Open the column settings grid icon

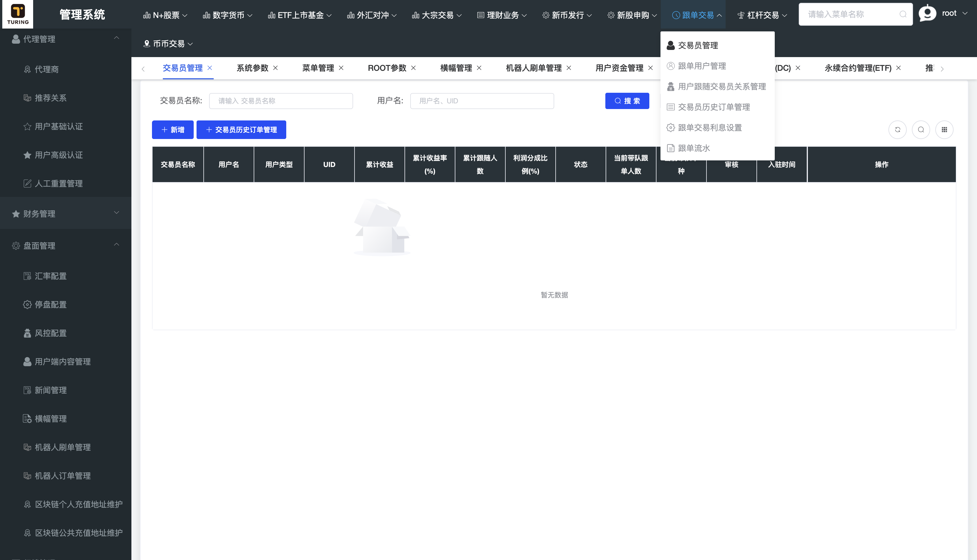(x=944, y=130)
